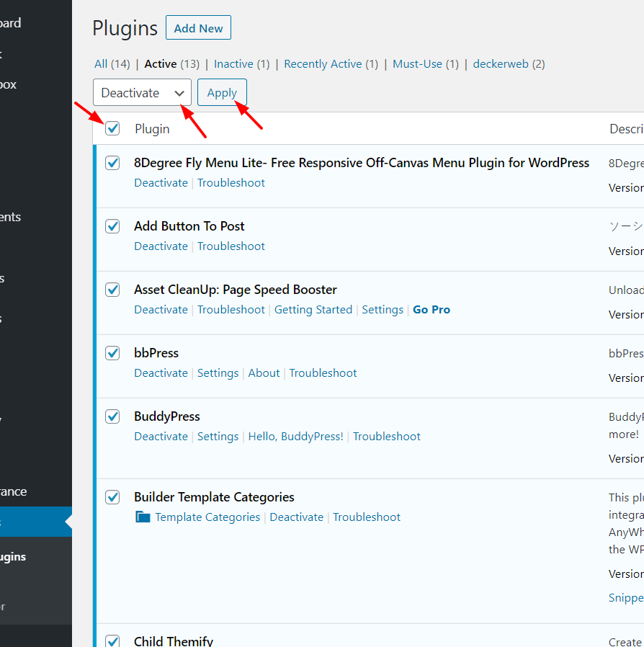Click the 'Add Button To Post' plugin name
Viewport: 644px width, 647px height.
pyautogui.click(x=189, y=226)
